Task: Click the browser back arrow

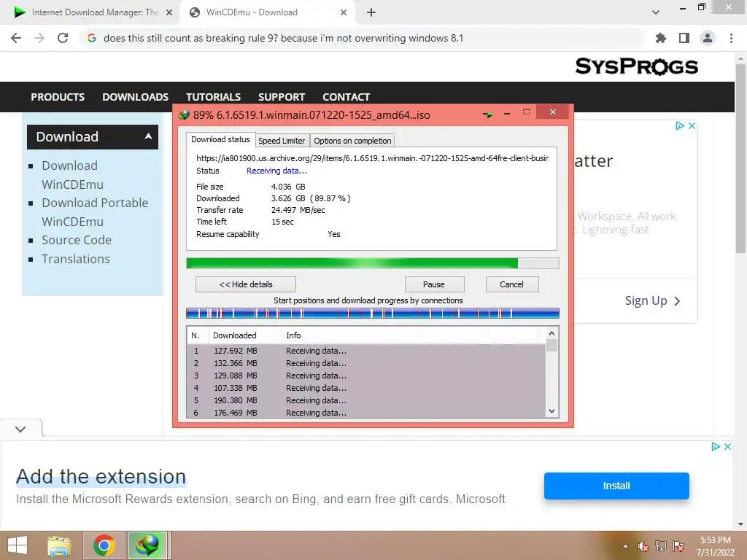Action: tap(16, 38)
